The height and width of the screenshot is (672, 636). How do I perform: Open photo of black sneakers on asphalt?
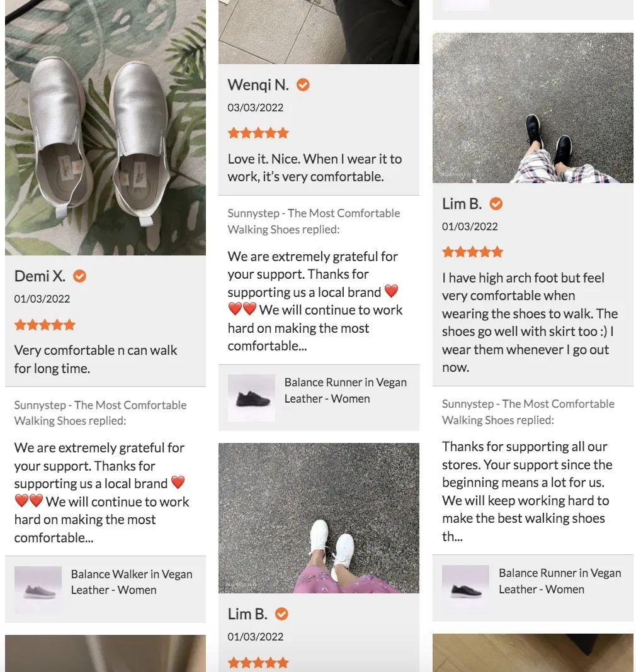coord(533,108)
